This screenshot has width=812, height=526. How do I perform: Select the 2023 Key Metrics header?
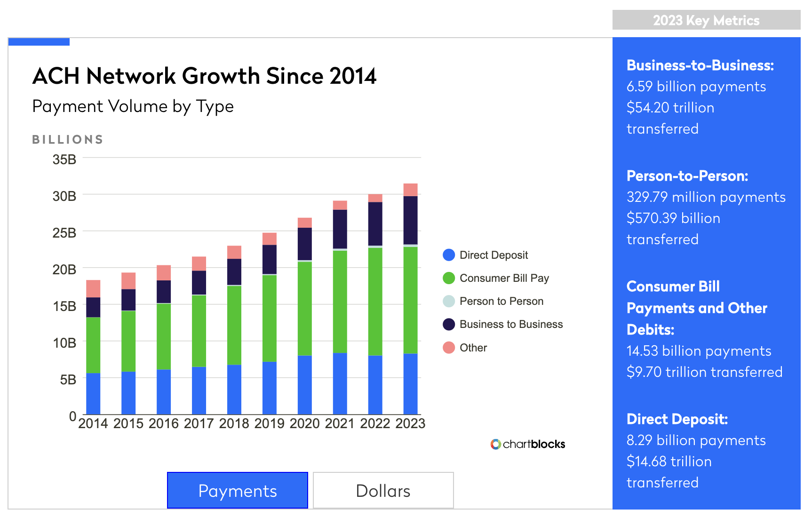706,20
